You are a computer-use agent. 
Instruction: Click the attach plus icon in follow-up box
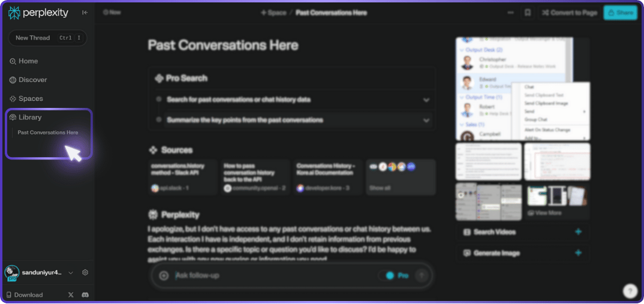[x=164, y=276]
